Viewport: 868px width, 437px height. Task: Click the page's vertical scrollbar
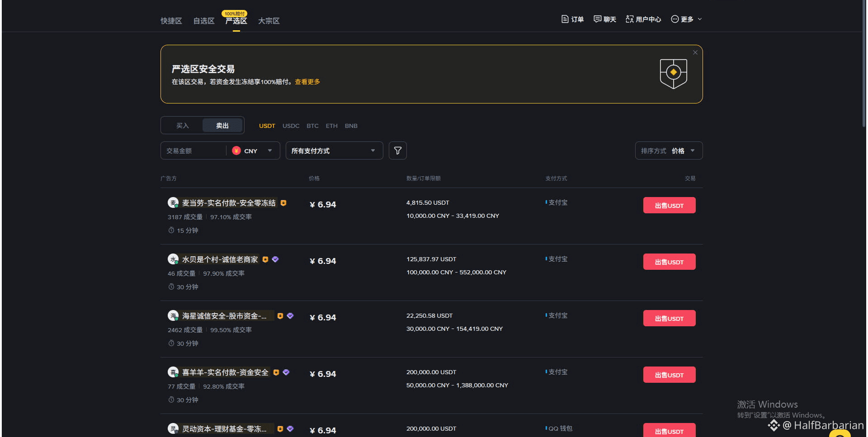[x=865, y=63]
